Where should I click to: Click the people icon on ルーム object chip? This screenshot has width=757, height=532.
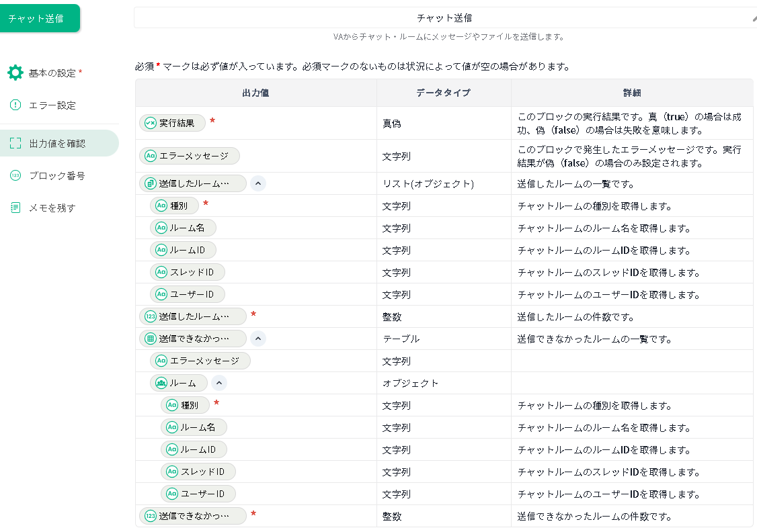click(x=161, y=383)
